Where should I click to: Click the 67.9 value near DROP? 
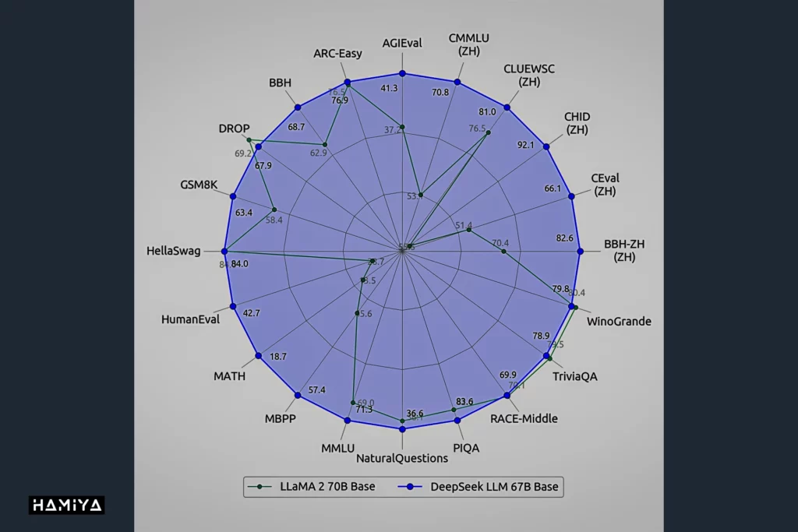click(x=263, y=166)
